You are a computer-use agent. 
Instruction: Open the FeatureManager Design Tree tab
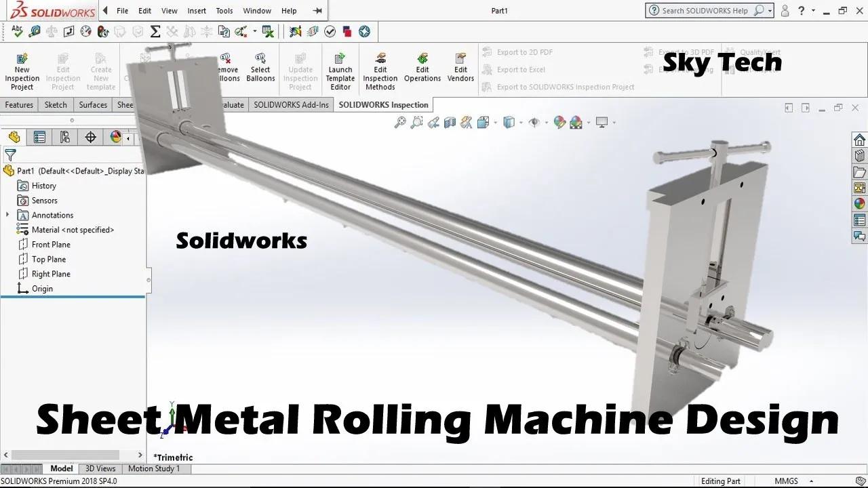pos(14,138)
